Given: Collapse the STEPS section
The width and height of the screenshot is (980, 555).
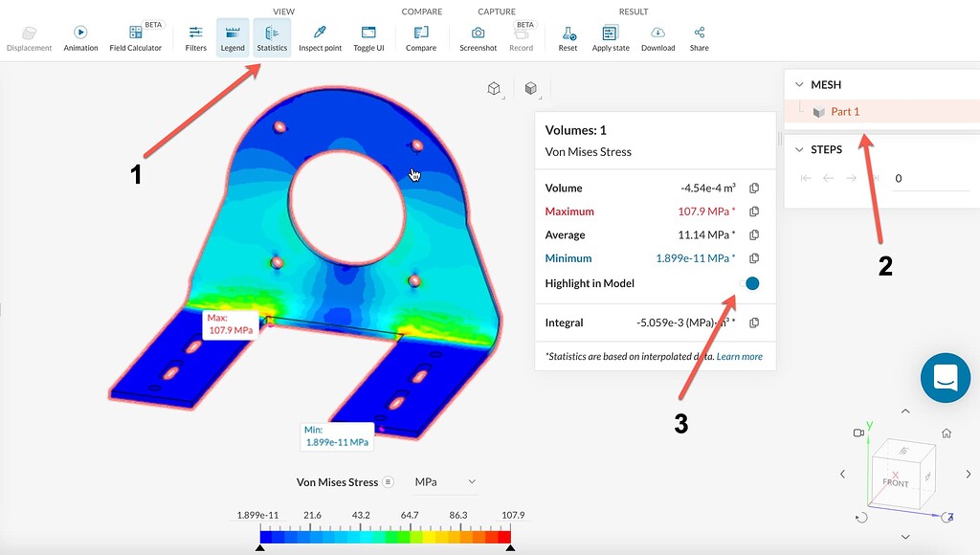Looking at the screenshot, I should pos(799,149).
